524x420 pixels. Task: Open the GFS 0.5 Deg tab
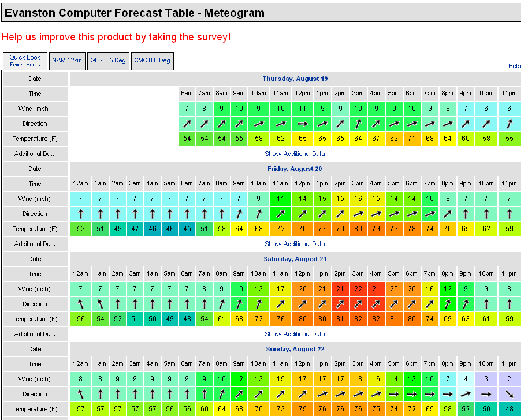pos(107,60)
